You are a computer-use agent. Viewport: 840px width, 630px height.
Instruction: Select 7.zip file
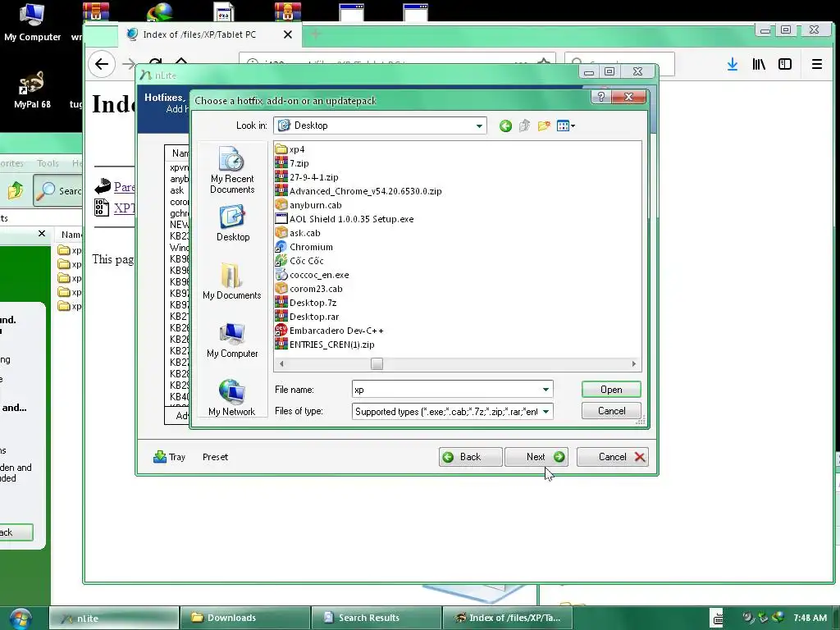pyautogui.click(x=292, y=163)
